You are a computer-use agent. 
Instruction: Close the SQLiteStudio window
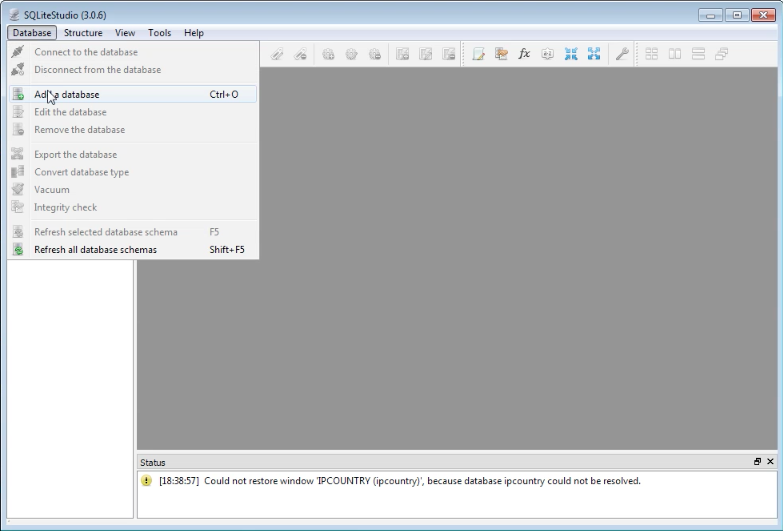[763, 15]
